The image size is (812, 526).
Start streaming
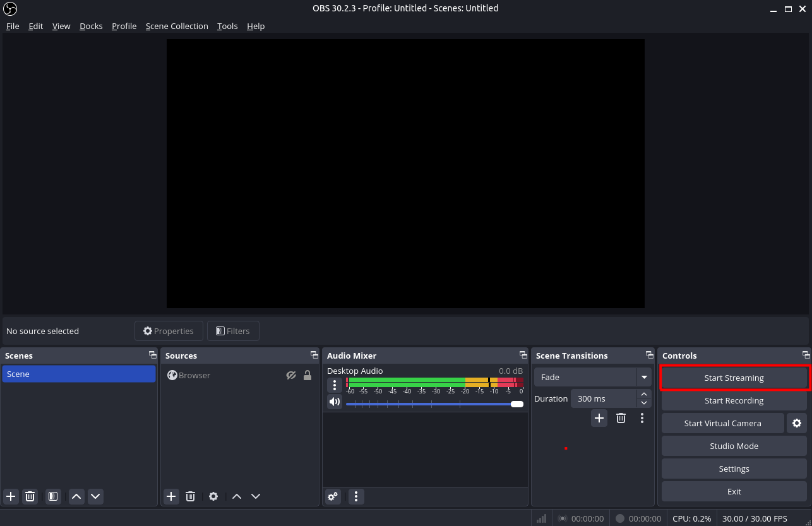click(x=734, y=378)
